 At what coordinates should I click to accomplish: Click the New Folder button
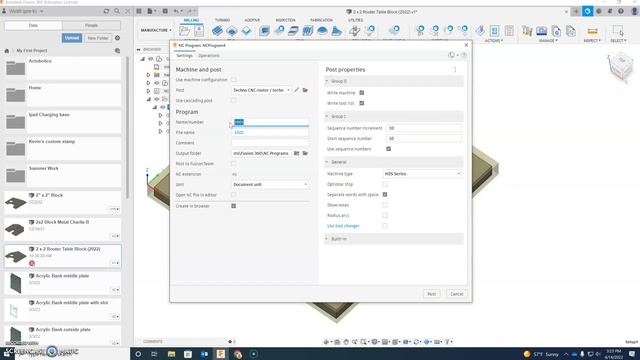[98, 38]
